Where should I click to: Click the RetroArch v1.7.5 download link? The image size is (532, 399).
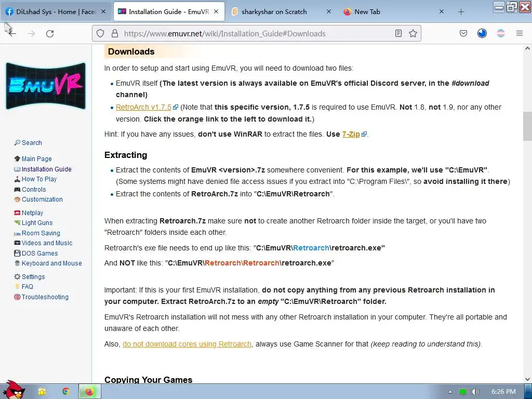(143, 107)
